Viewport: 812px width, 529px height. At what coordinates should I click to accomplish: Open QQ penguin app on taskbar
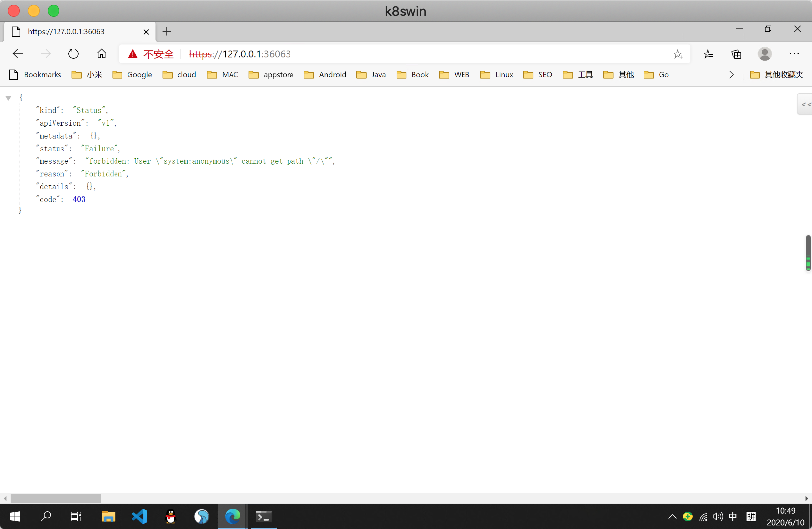171,517
